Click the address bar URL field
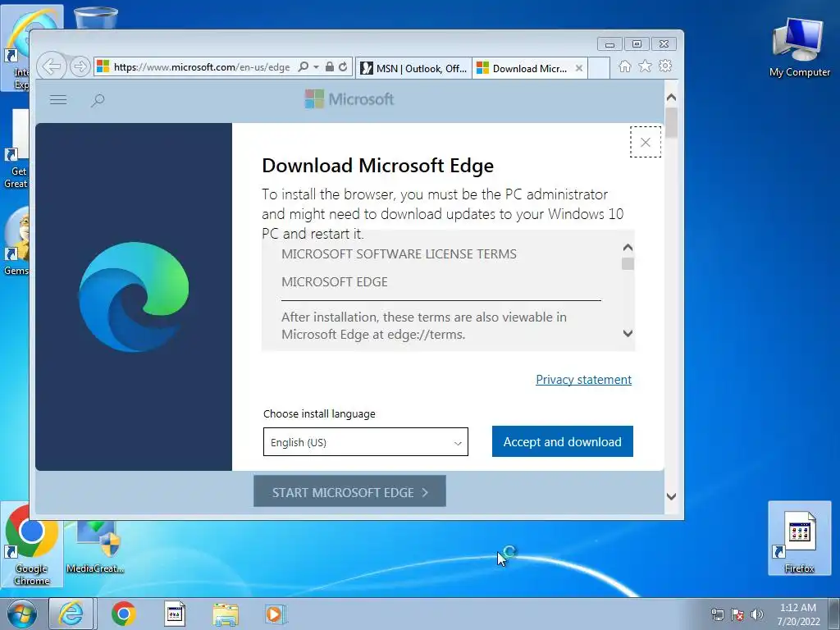 tap(202, 67)
